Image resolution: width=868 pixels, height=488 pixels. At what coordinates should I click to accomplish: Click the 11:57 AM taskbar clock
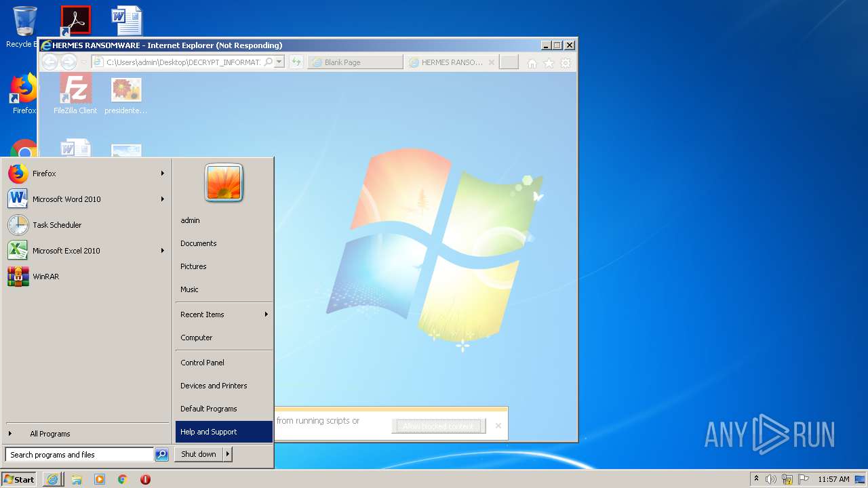833,479
